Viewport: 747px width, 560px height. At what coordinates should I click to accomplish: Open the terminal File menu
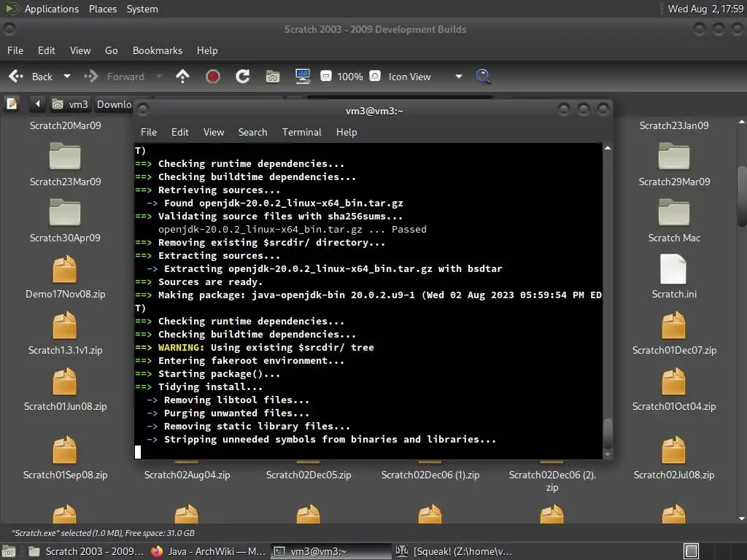pos(149,133)
